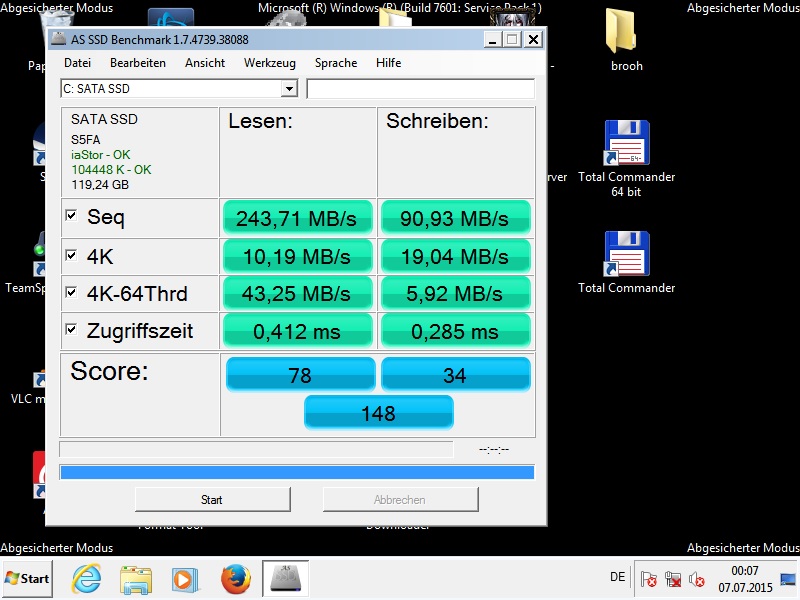Open the Bearbeiten menu
Screen dimensions: 800x600
(x=138, y=63)
